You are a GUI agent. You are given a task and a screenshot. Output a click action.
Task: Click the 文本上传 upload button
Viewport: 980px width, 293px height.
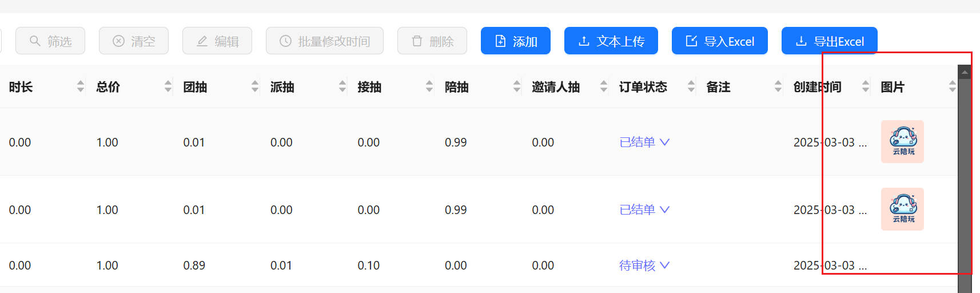click(611, 41)
